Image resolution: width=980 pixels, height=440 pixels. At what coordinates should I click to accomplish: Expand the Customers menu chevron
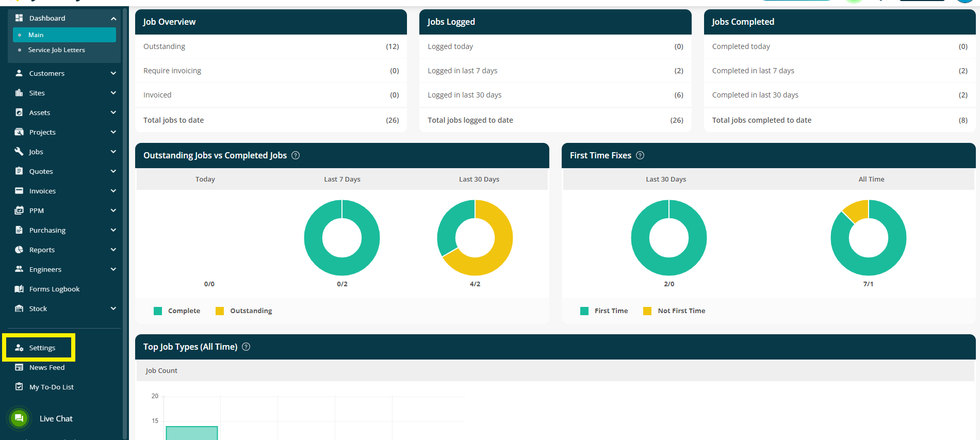tap(113, 73)
